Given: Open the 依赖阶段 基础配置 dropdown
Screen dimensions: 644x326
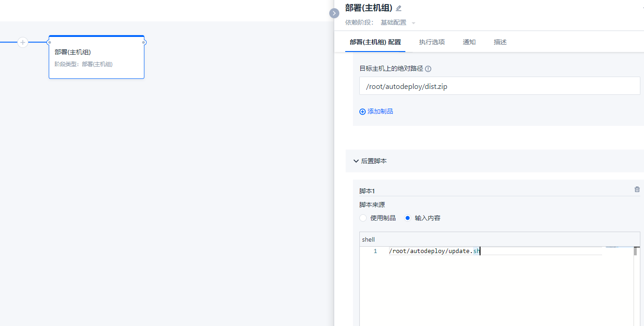Looking at the screenshot, I should 398,23.
